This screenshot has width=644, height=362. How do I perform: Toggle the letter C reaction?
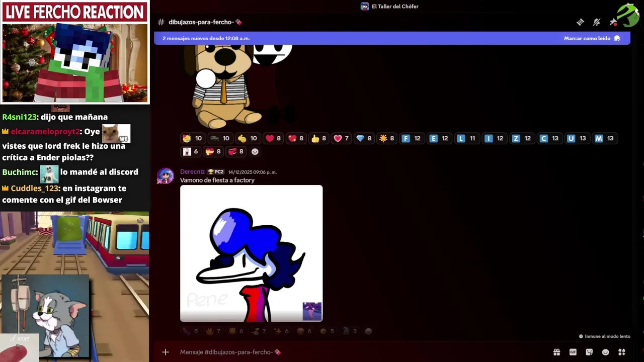(x=549, y=138)
